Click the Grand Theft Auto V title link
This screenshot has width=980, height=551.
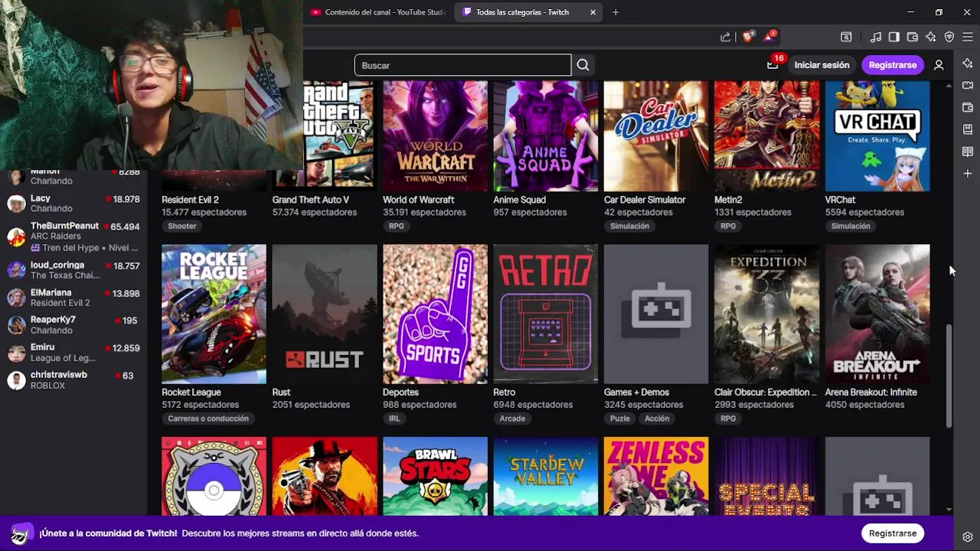point(310,200)
